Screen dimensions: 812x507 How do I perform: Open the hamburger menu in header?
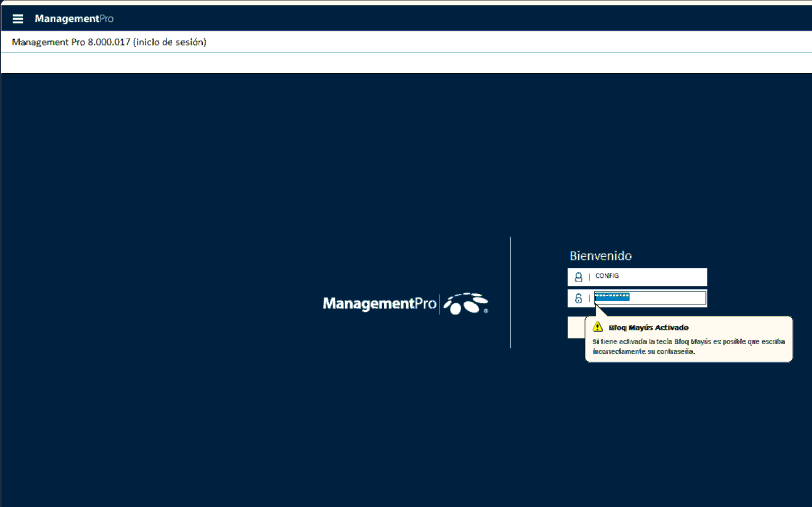(17, 19)
